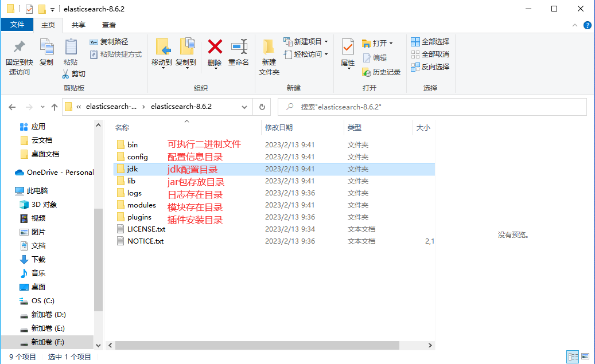The image size is (595, 364).
Task: Switch to details view icon in status bar
Action: click(x=573, y=357)
